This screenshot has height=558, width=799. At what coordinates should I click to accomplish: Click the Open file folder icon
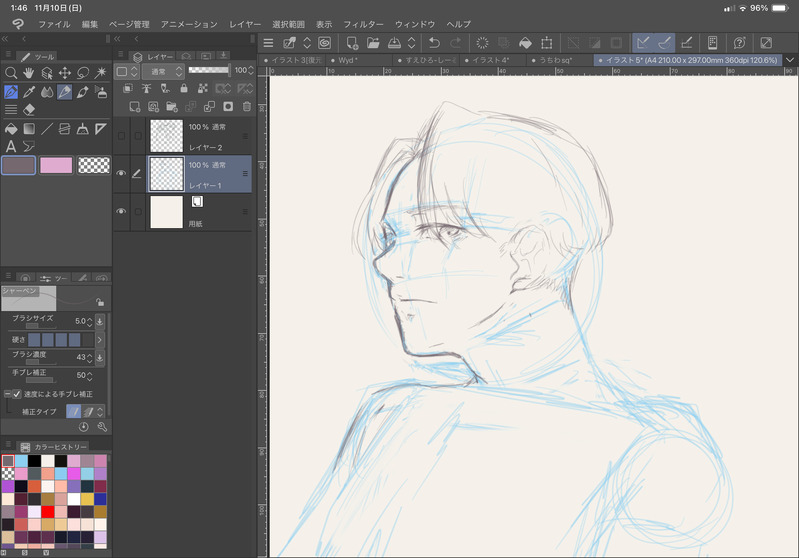[x=373, y=43]
